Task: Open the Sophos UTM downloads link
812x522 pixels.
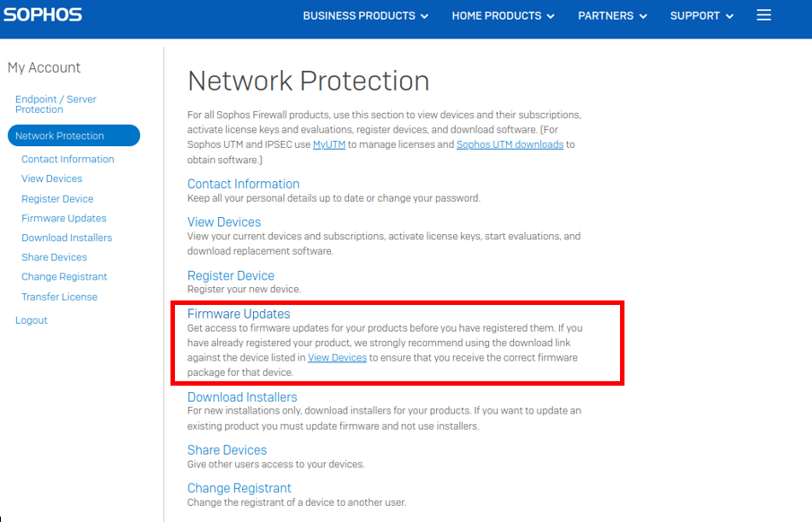Action: click(x=510, y=144)
